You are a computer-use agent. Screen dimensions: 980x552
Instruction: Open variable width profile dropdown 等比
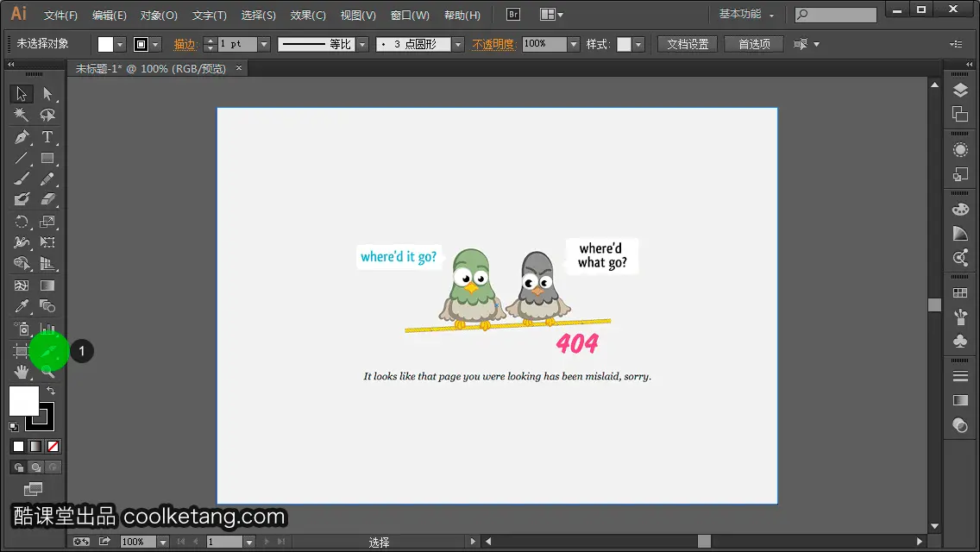pyautogui.click(x=362, y=44)
